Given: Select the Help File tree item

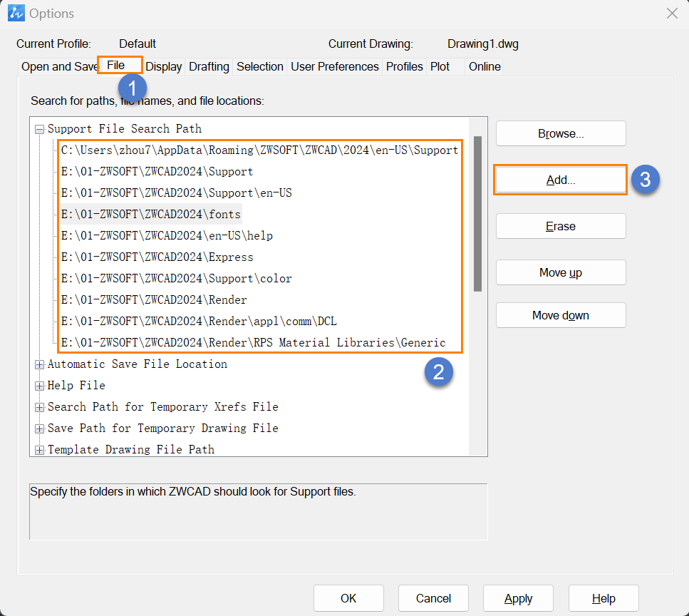Looking at the screenshot, I should click(x=76, y=386).
